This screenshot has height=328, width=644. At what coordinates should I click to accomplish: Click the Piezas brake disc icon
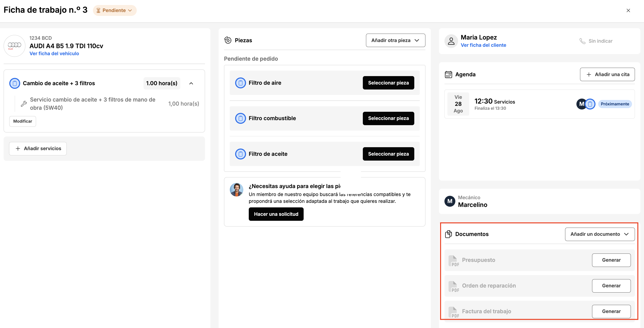coord(228,40)
